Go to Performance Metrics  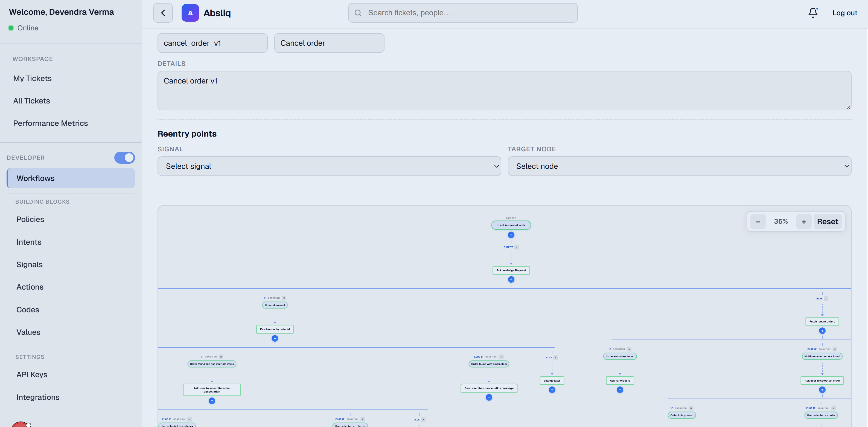pyautogui.click(x=51, y=123)
